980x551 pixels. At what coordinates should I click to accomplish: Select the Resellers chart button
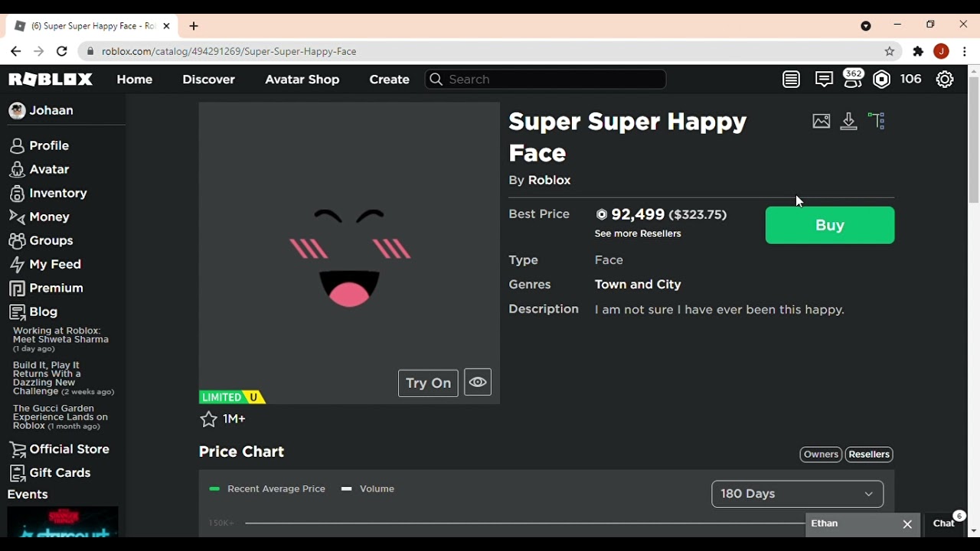[x=869, y=455]
